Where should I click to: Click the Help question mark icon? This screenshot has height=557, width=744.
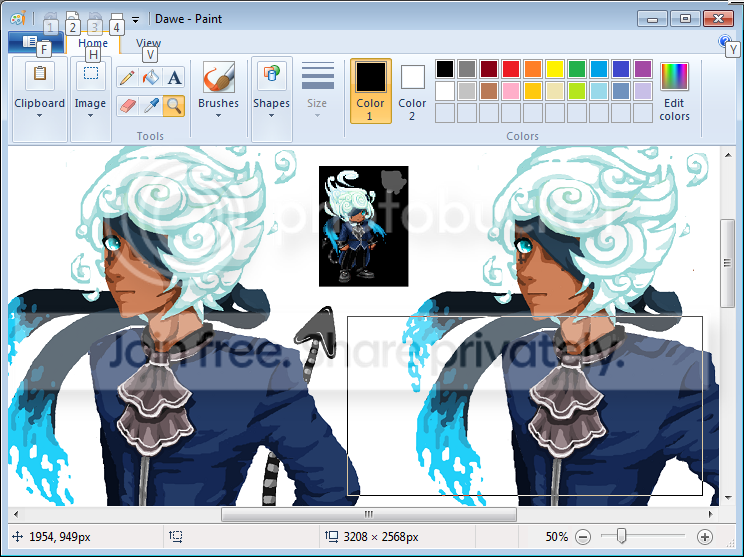click(x=725, y=42)
